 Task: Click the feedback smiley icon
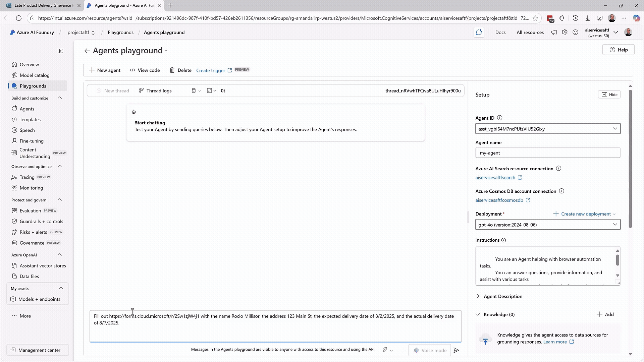tap(576, 33)
